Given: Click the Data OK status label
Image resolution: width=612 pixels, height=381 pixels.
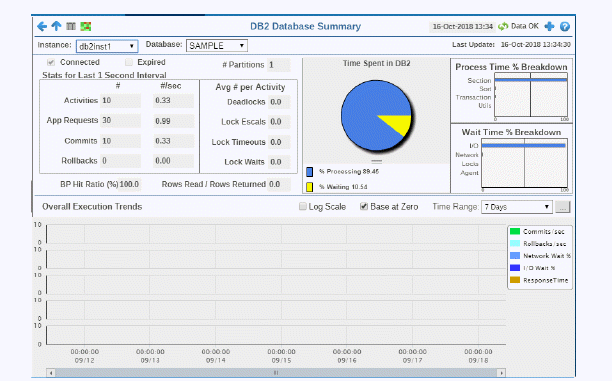Looking at the screenshot, I should pyautogui.click(x=525, y=26).
